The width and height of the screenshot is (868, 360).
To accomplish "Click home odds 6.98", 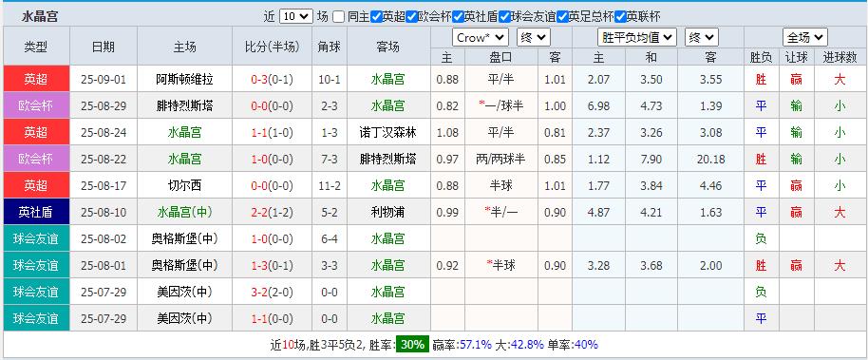I will [598, 105].
